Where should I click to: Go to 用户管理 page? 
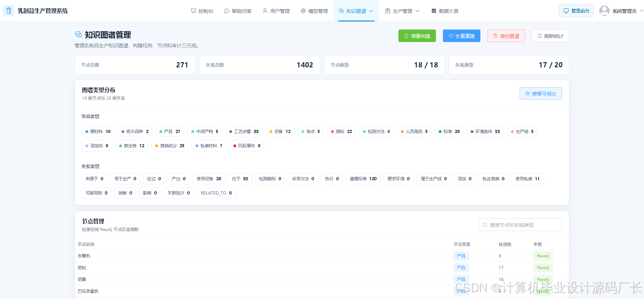point(276,11)
